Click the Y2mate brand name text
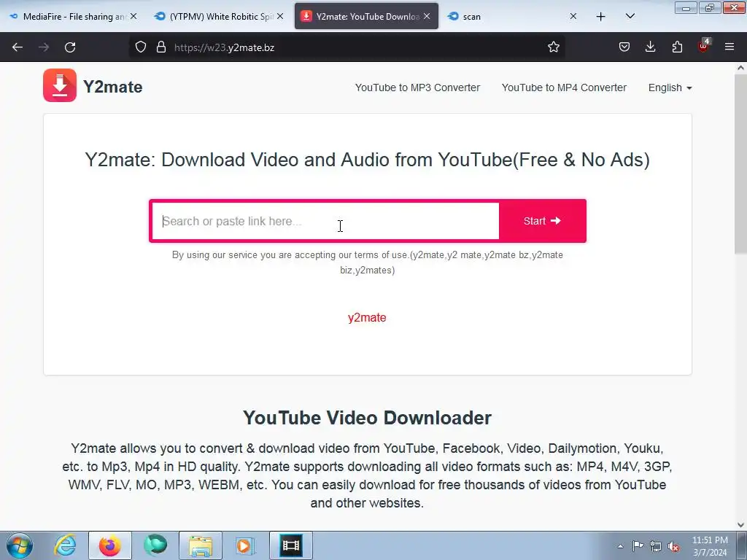 pos(113,87)
